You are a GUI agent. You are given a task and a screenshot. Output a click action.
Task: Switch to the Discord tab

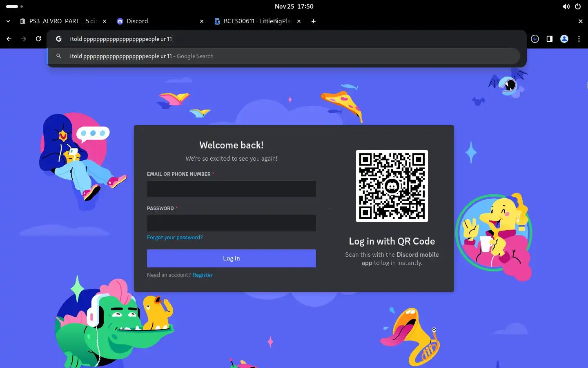click(160, 21)
